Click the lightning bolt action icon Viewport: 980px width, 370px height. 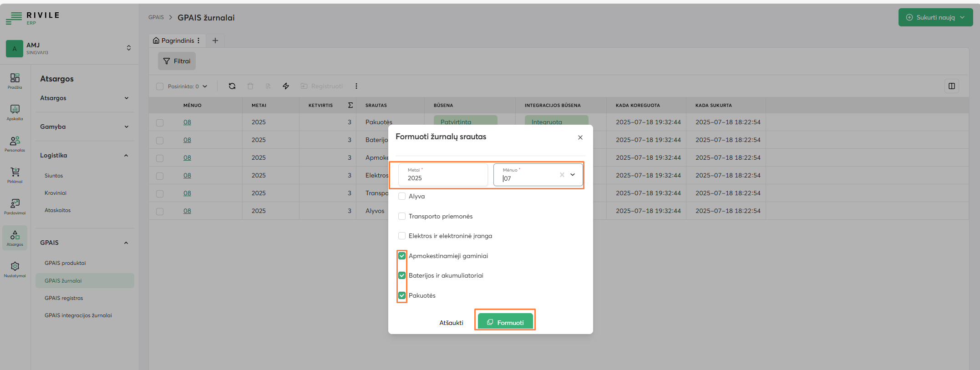[286, 86]
